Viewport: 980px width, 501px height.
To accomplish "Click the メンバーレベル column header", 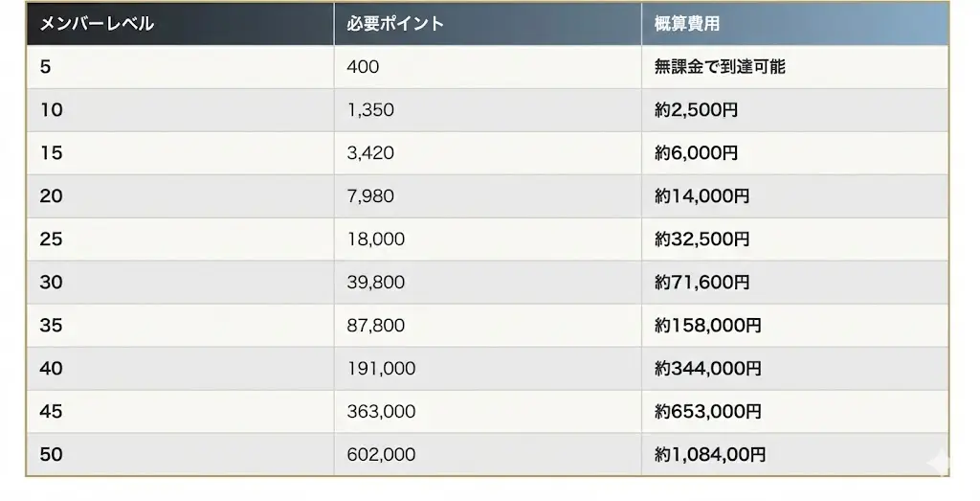I will point(97,24).
